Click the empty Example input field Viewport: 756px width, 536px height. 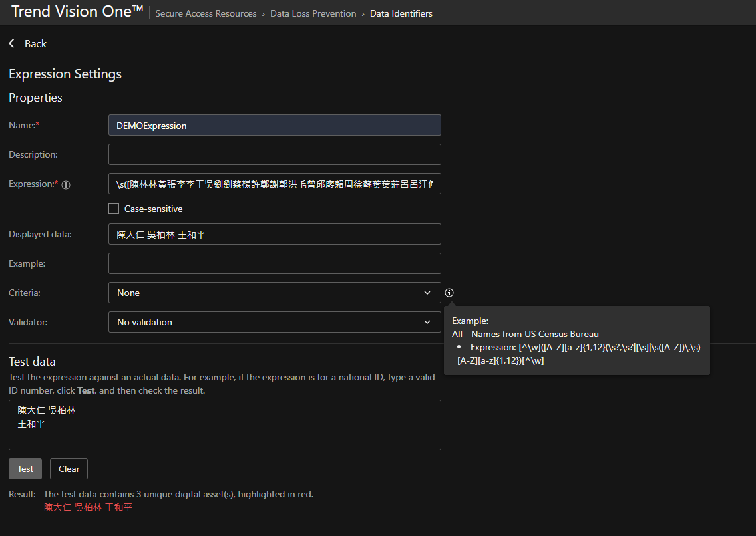[x=274, y=263]
